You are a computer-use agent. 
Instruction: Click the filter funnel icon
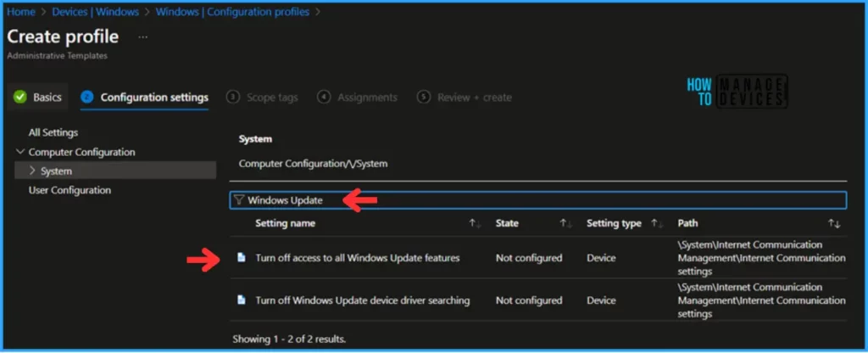point(238,200)
